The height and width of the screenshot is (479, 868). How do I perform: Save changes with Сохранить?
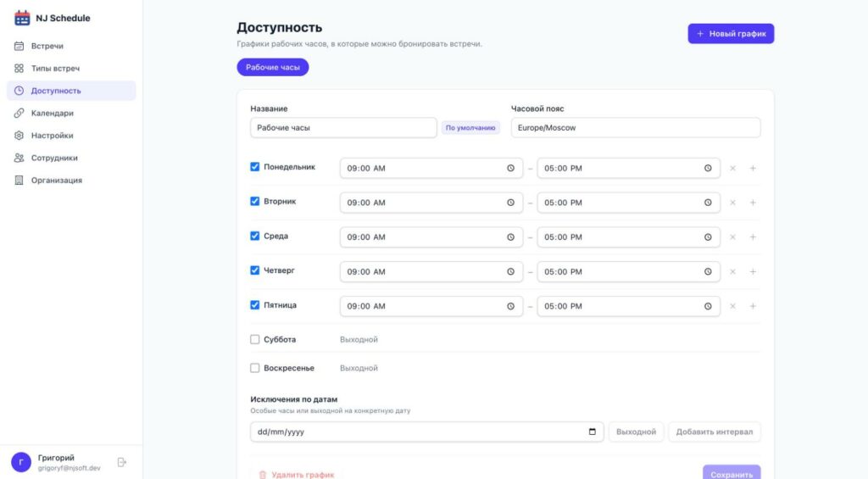click(732, 473)
